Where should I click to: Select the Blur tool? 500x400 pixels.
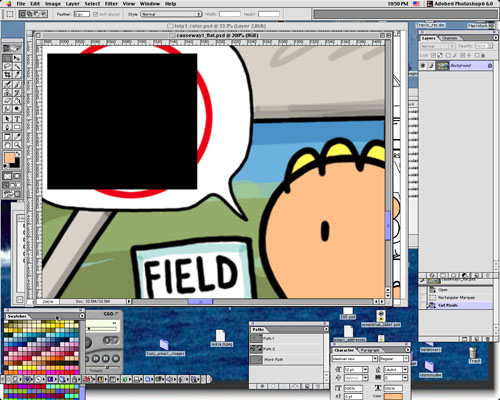click(x=7, y=109)
